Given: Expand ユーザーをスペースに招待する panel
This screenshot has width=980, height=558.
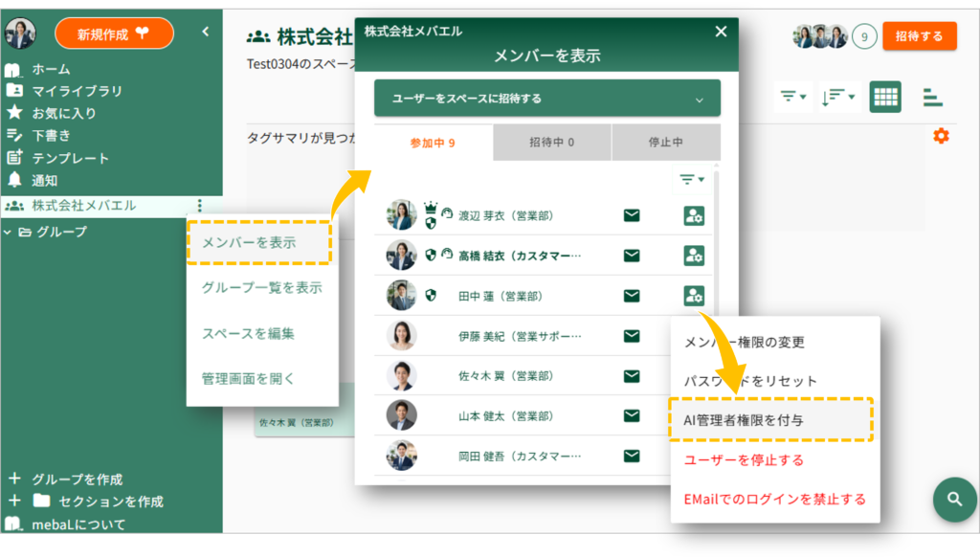Looking at the screenshot, I should pyautogui.click(x=546, y=98).
